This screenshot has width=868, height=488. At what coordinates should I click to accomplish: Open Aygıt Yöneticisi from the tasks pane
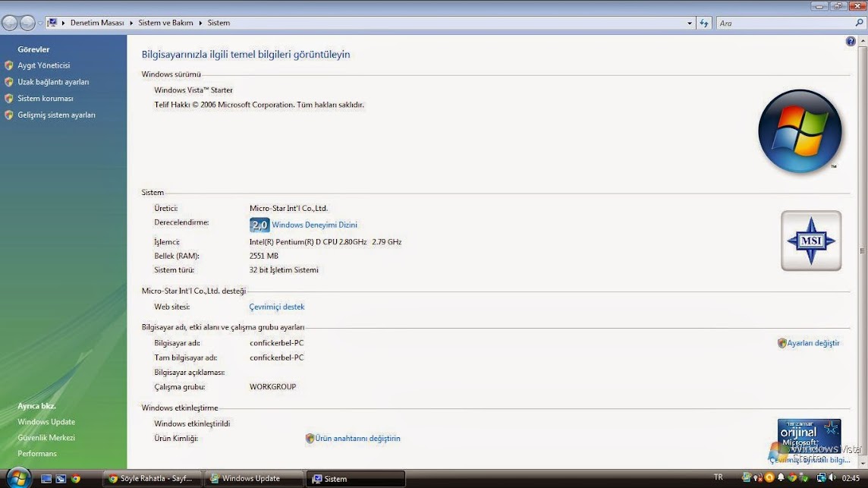43,65
